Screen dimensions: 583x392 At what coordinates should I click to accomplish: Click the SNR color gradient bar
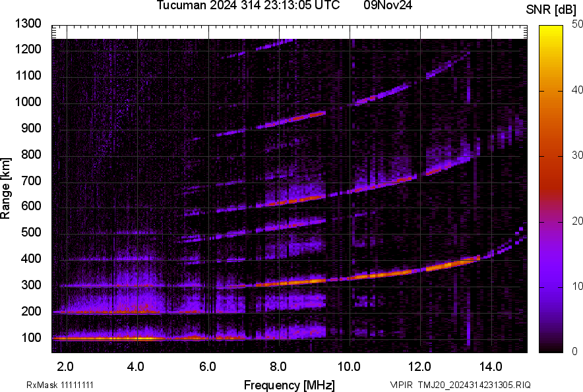(551, 189)
